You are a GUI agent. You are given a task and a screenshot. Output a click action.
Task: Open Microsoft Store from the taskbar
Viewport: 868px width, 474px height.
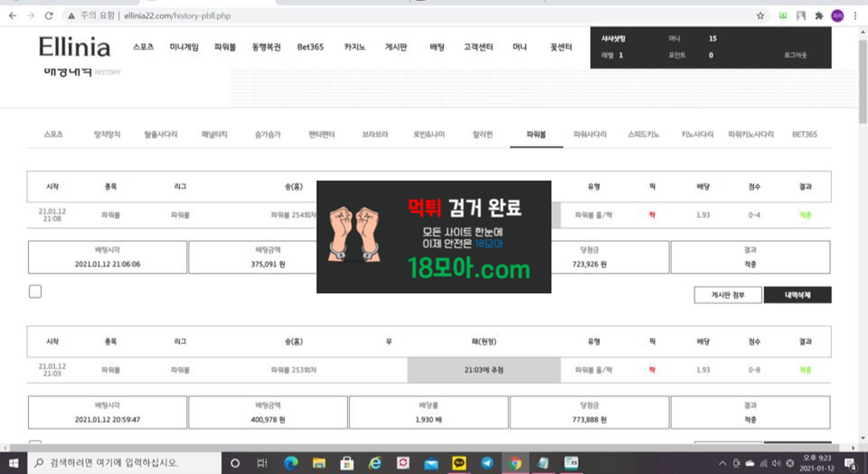tap(347, 463)
